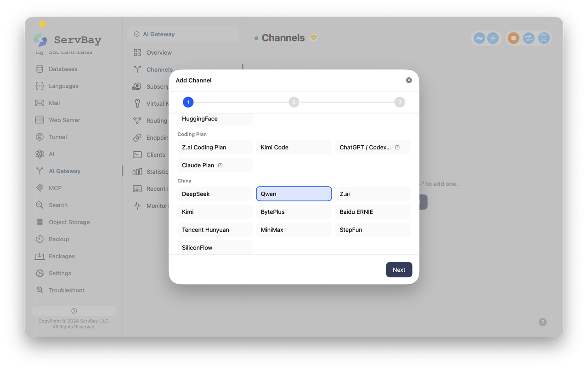Open the Object Storage icon
Viewport: 588px width, 370px height.
coord(40,222)
